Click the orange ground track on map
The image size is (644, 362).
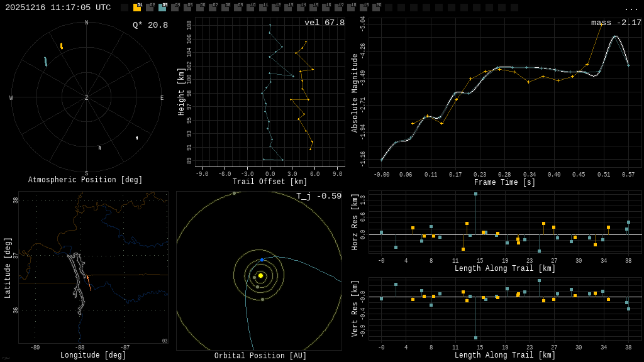pyautogui.click(x=89, y=283)
